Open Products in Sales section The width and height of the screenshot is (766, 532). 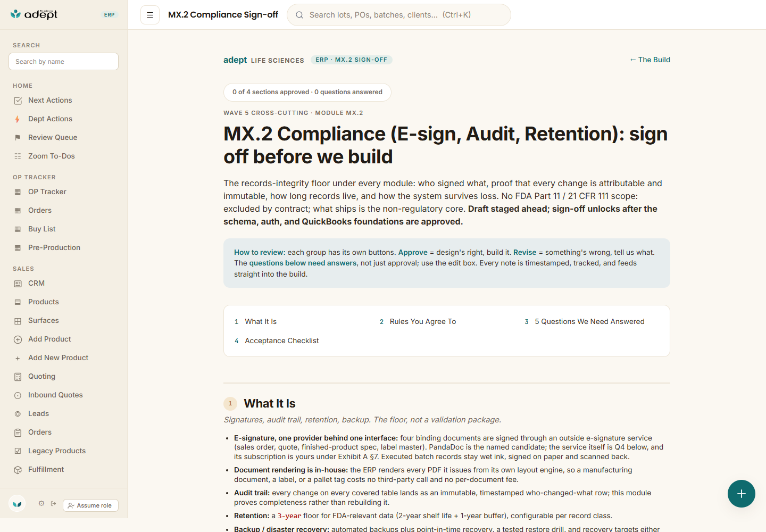pyautogui.click(x=64, y=302)
